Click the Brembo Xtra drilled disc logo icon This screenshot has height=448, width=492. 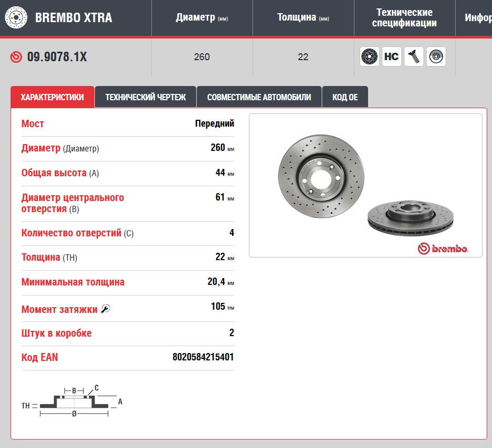tap(16, 17)
